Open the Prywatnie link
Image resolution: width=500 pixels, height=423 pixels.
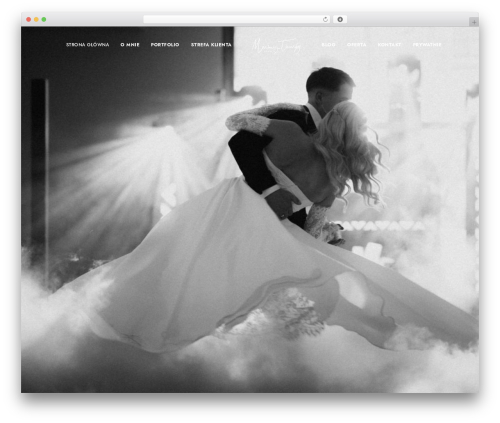click(427, 45)
